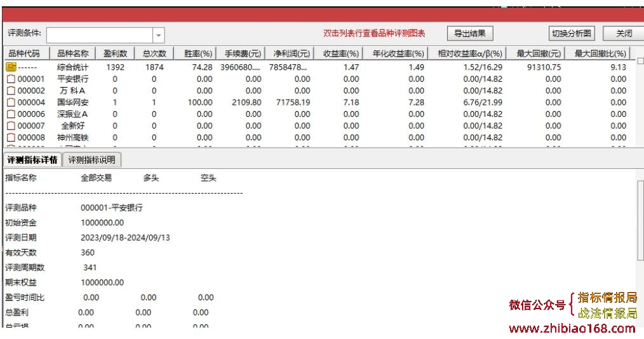This screenshot has height=339, width=644.
Task: Click the 期末权益 label
Action: [x=21, y=282]
